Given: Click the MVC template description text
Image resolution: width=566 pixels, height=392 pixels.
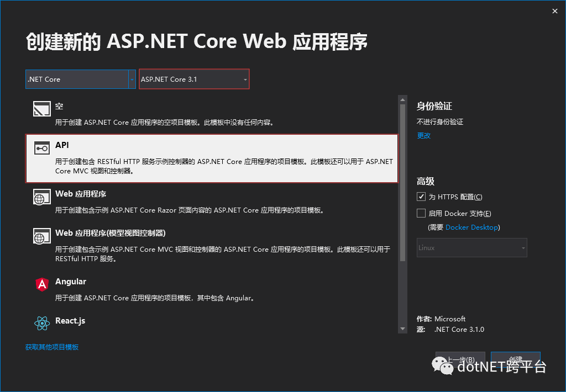Looking at the screenshot, I should coord(223,254).
